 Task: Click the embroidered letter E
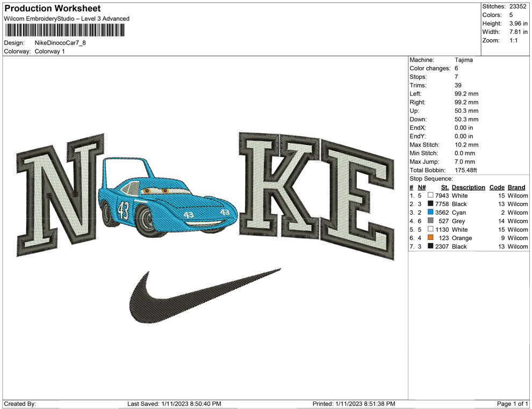[x=358, y=199]
